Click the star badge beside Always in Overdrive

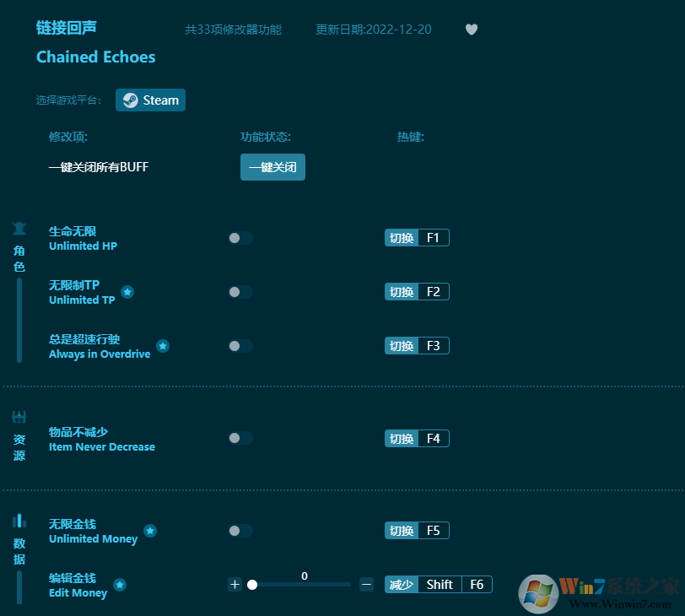[163, 346]
